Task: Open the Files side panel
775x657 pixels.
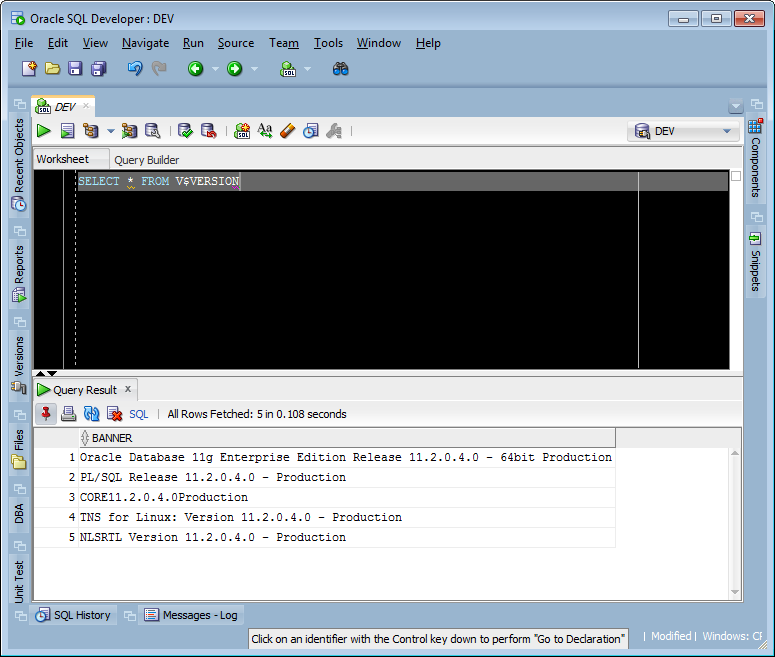Action: [x=19, y=448]
